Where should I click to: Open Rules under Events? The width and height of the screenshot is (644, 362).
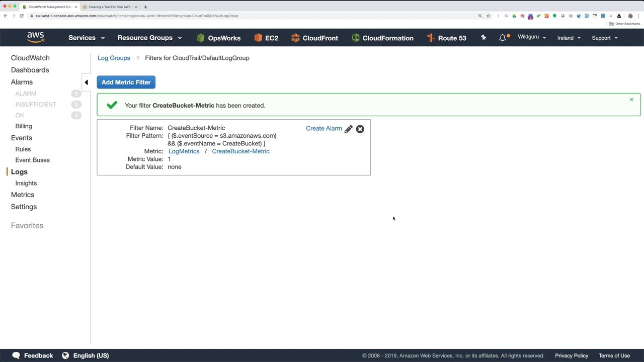[23, 149]
